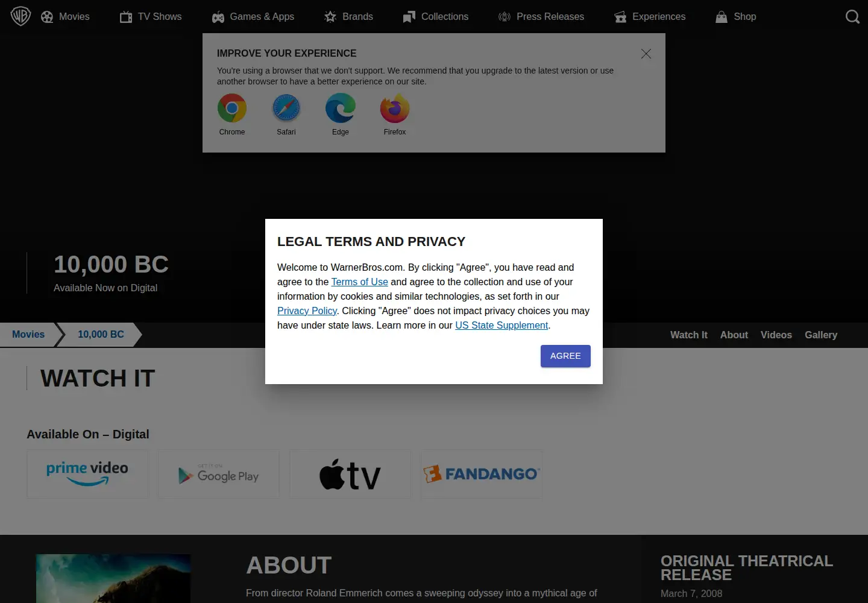This screenshot has width=868, height=603.
Task: Click the 10,000 BC movie poster thumbnail
Action: pos(113,578)
